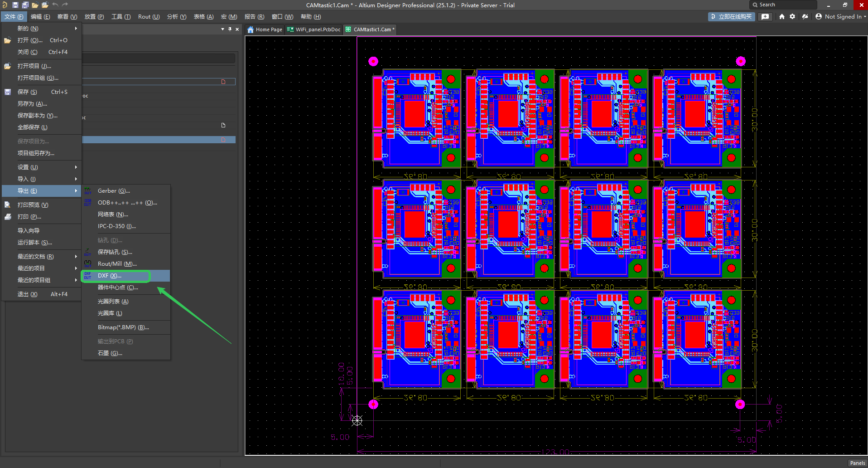Select 打开项目 (J)... menu entry
Image resolution: width=868 pixels, height=468 pixels.
click(x=42, y=66)
